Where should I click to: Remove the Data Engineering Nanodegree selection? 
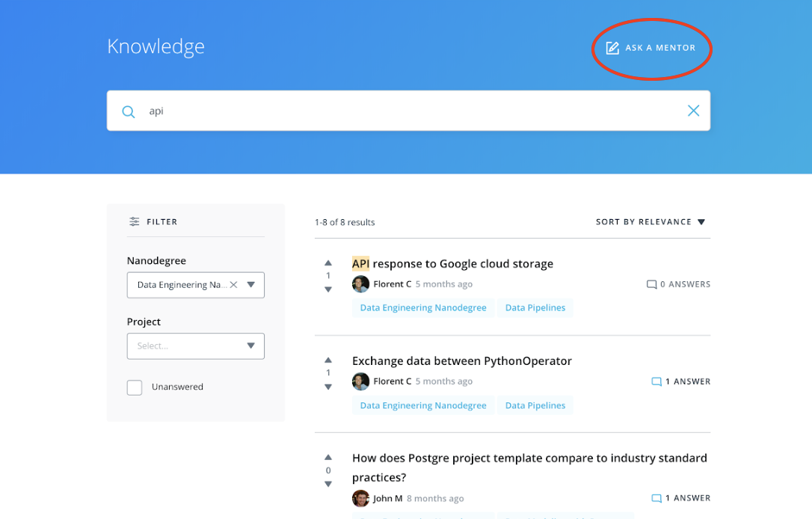233,285
